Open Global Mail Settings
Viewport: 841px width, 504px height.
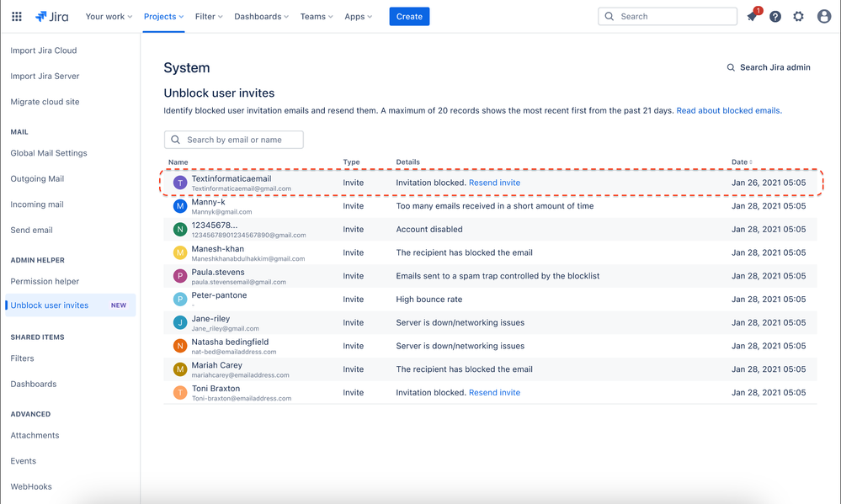pyautogui.click(x=48, y=153)
